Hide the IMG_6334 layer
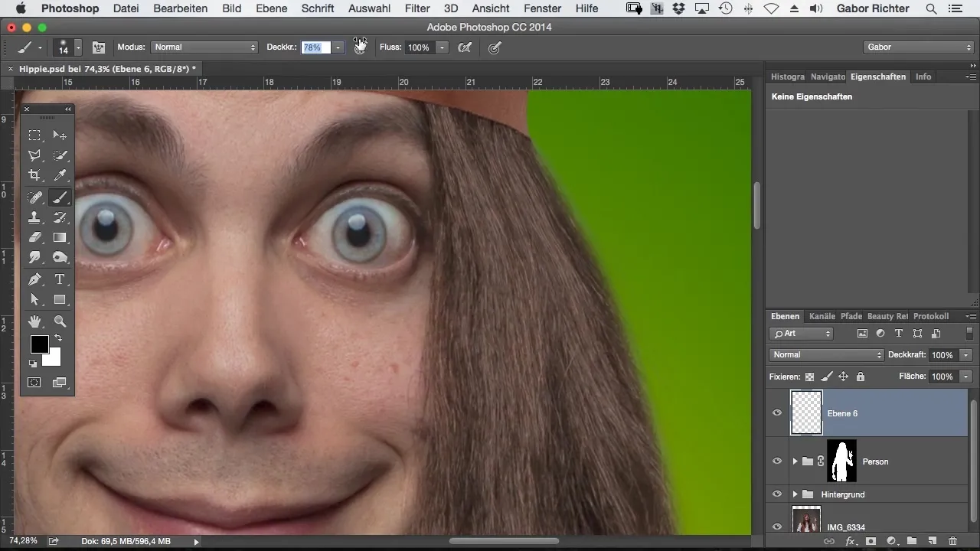Image resolution: width=980 pixels, height=551 pixels. coord(777,527)
